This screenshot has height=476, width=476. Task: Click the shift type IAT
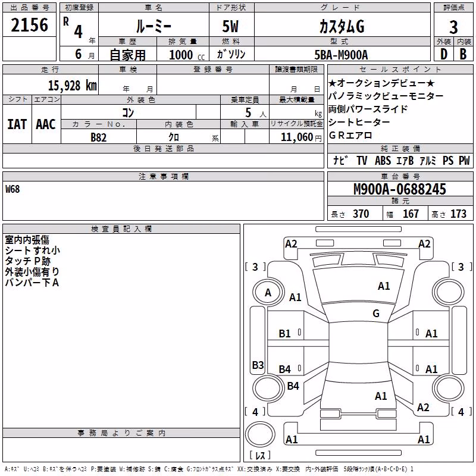click(x=17, y=124)
